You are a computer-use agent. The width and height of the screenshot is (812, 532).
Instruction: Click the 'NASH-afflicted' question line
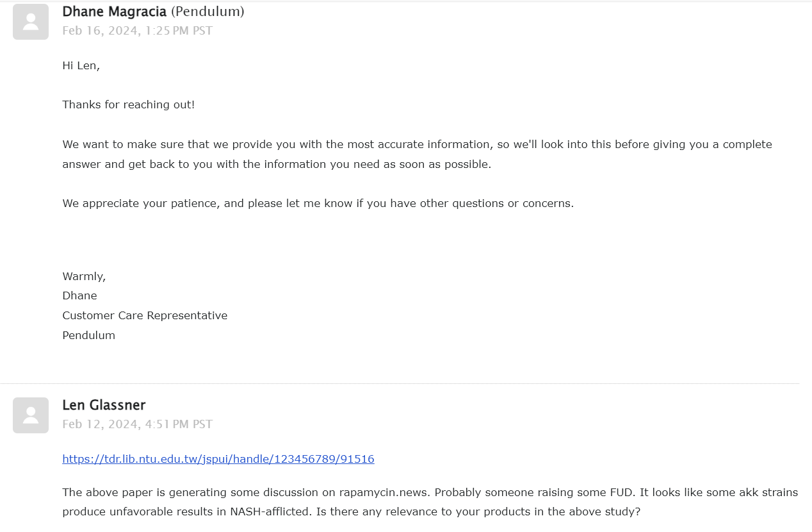tap(351, 512)
